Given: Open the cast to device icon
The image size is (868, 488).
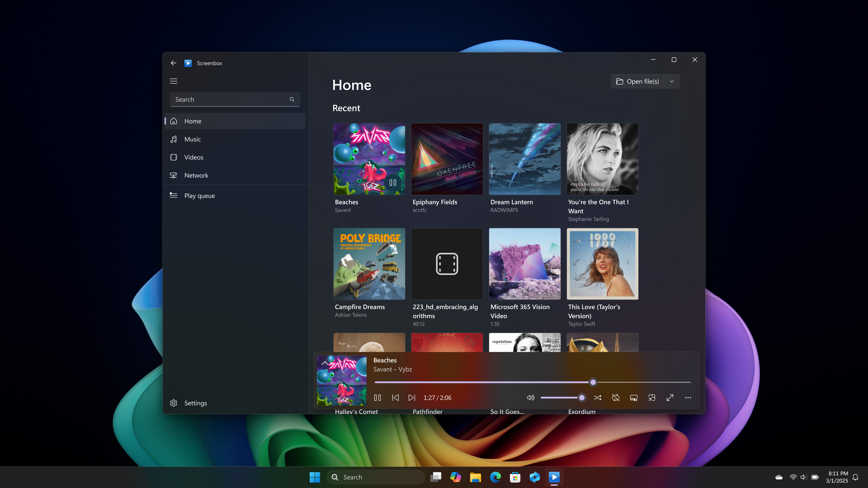Looking at the screenshot, I should [633, 398].
